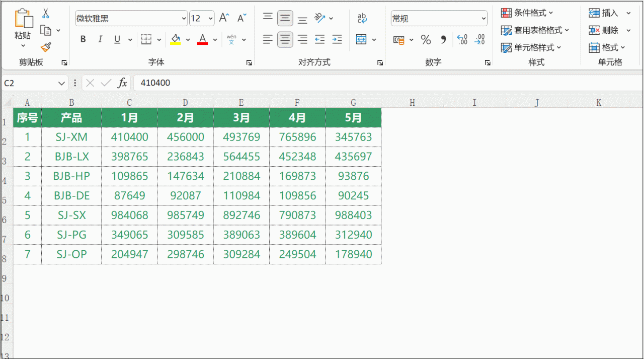Decrease font size with smaller A

pyautogui.click(x=242, y=18)
